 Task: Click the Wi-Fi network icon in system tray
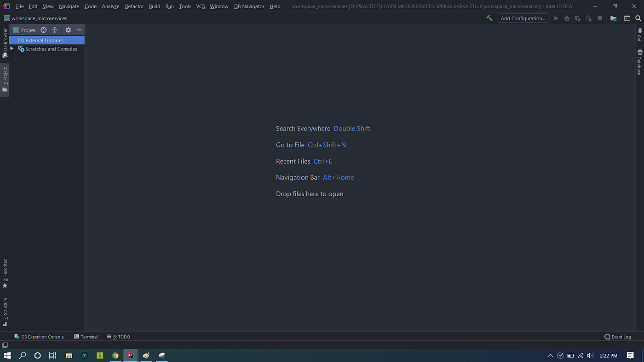[x=581, y=356]
